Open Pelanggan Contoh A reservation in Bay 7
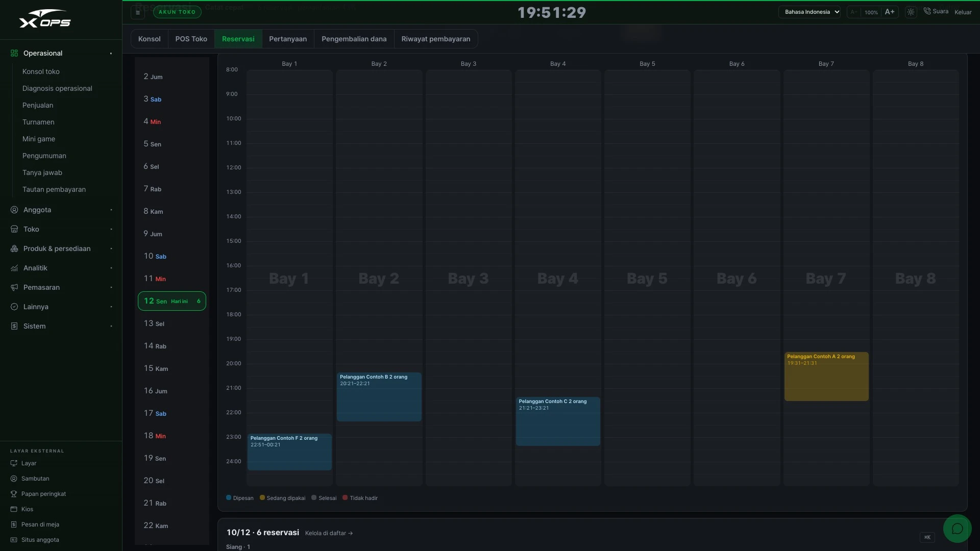The image size is (980, 551). click(826, 377)
